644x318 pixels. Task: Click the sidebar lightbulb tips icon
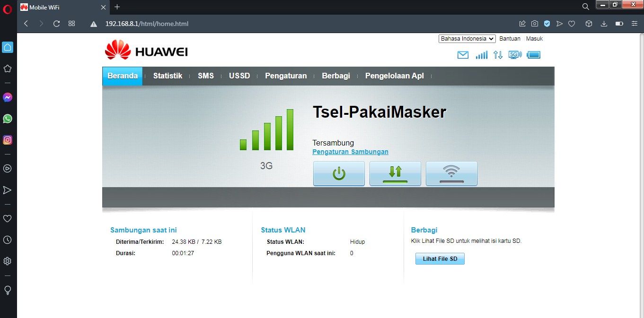(8, 290)
